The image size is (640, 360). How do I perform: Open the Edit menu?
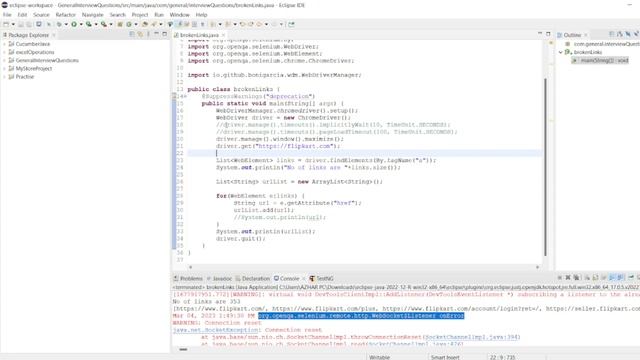tap(22, 15)
